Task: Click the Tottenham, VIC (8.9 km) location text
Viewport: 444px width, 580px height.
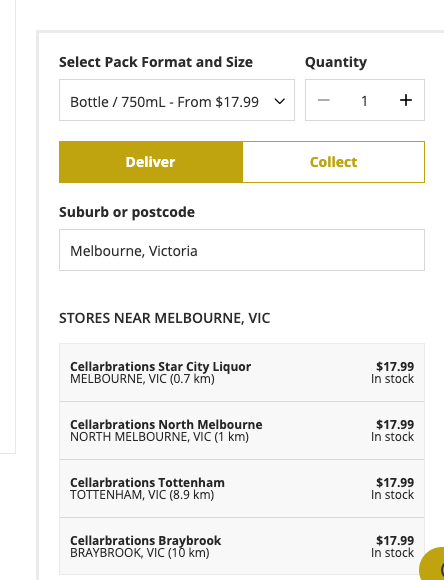Action: coord(142,495)
